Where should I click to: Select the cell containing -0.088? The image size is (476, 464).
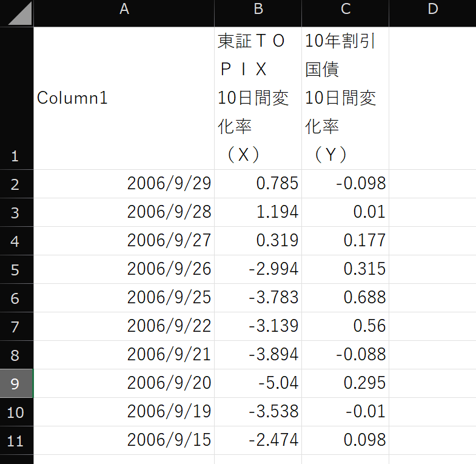345,355
